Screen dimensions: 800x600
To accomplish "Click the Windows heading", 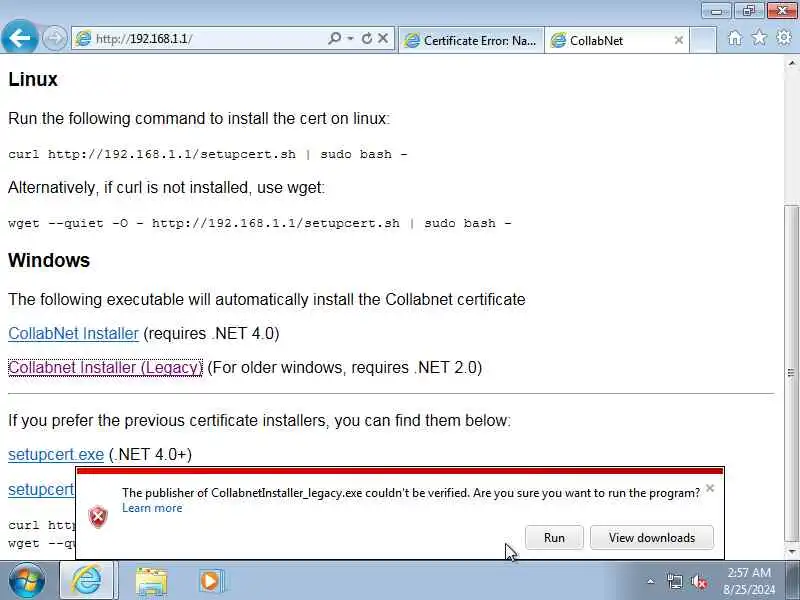I will coord(49,260).
